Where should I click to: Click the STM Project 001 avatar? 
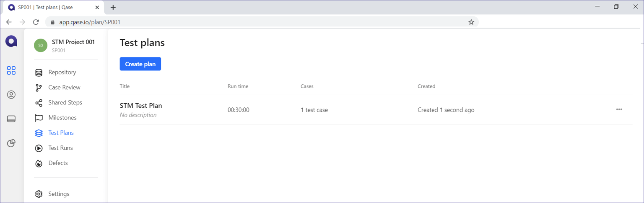[41, 45]
